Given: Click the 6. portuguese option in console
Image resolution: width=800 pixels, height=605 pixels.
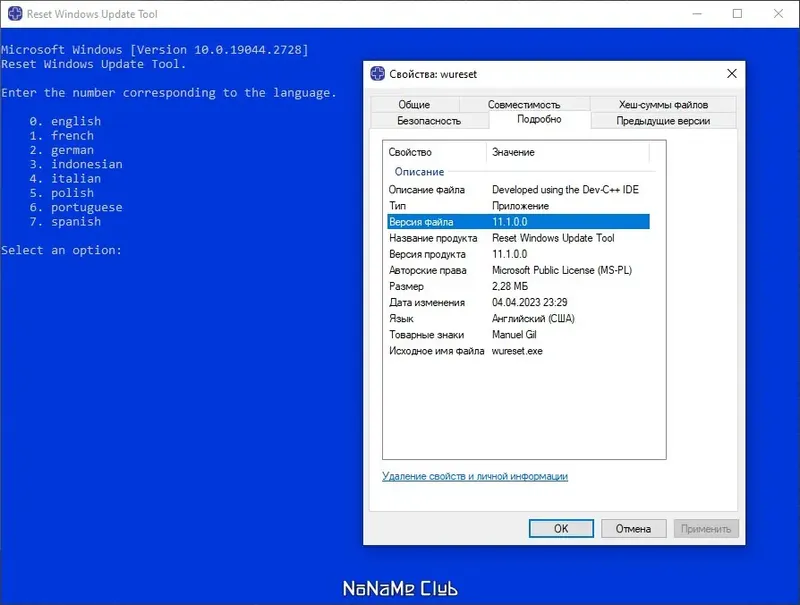Looking at the screenshot, I should click(76, 207).
